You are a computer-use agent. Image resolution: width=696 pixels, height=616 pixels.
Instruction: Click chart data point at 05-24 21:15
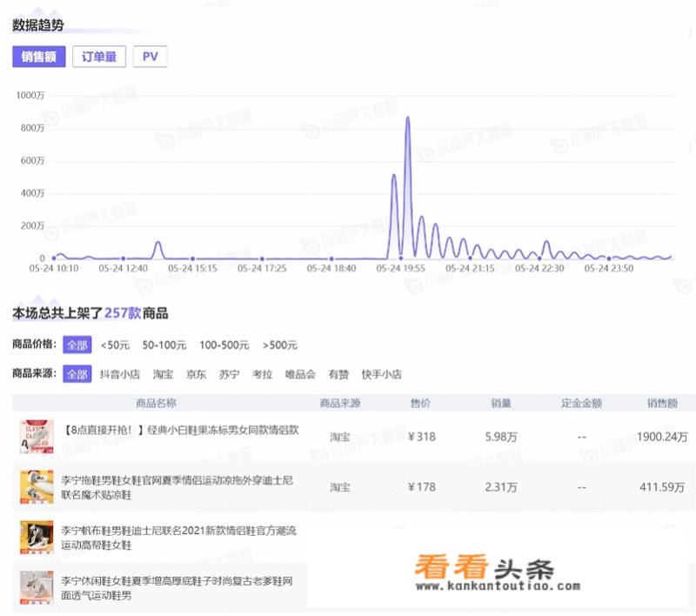click(470, 258)
